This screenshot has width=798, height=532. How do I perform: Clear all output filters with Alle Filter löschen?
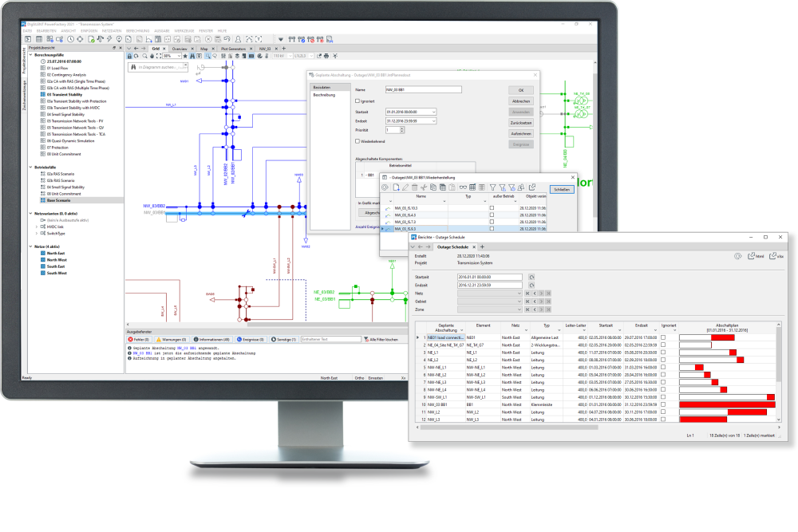(381, 339)
